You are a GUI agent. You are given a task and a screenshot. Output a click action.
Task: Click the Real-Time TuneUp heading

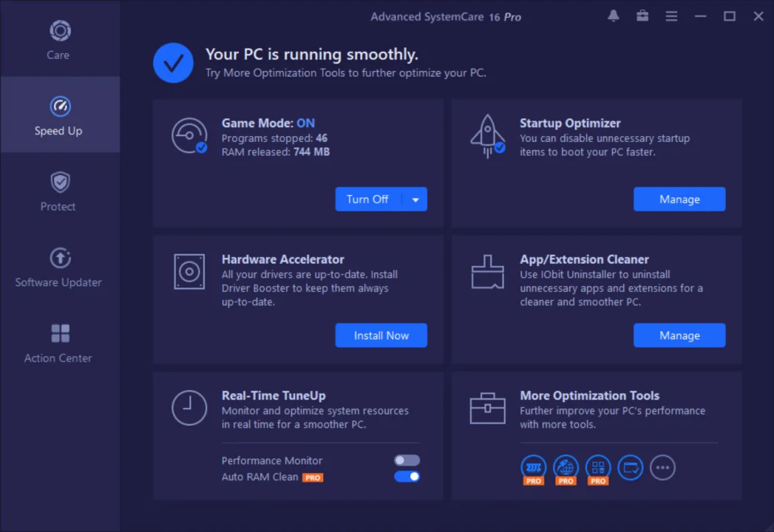tap(274, 395)
